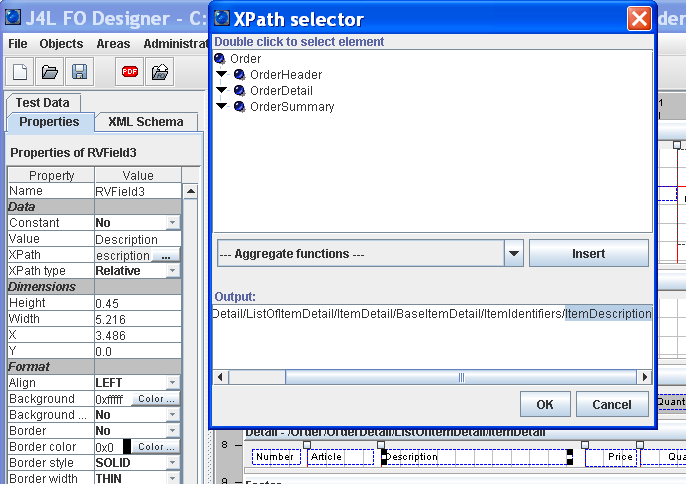Select the Price field in detail band
The image size is (686, 484).
612,457
